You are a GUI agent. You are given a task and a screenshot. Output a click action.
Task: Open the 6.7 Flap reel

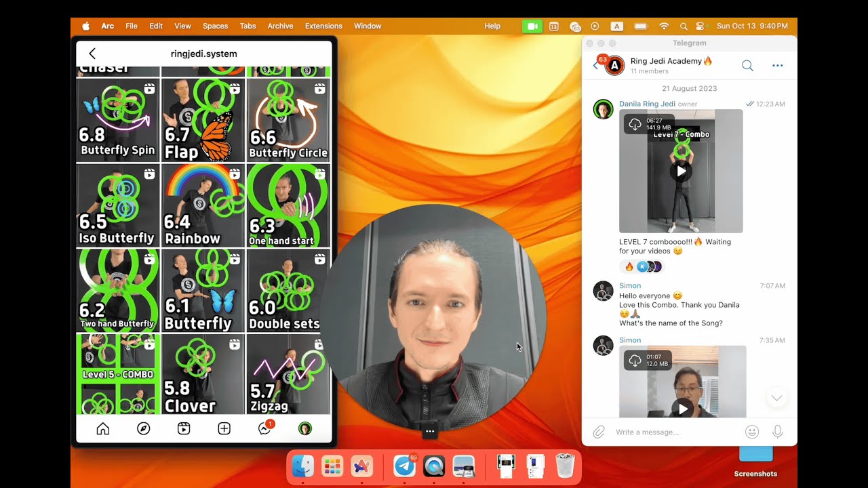(203, 120)
